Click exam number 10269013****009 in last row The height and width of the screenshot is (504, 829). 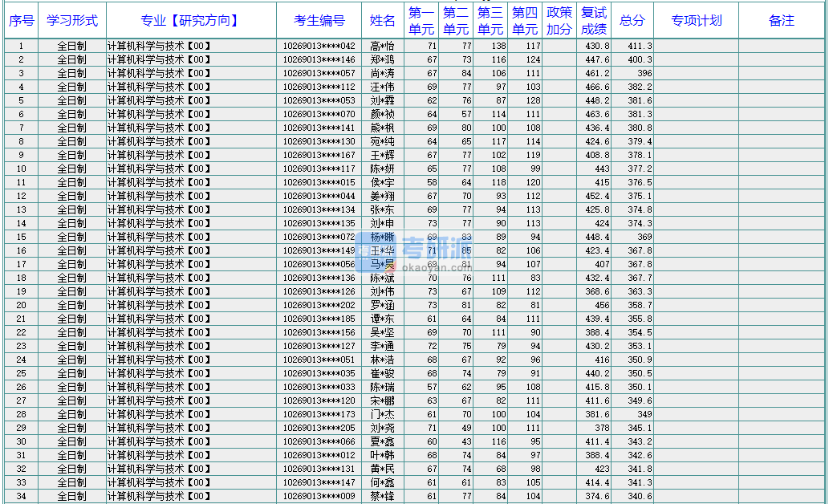point(319,497)
